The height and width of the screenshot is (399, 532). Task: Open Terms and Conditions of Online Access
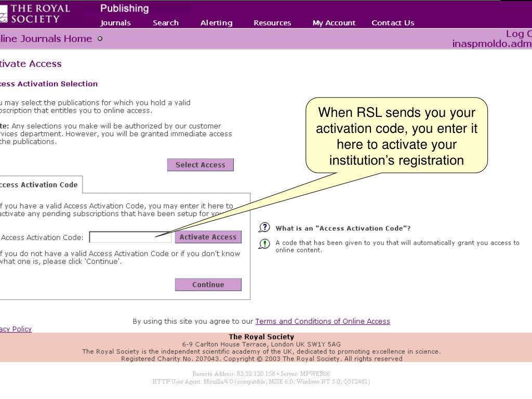323,321
